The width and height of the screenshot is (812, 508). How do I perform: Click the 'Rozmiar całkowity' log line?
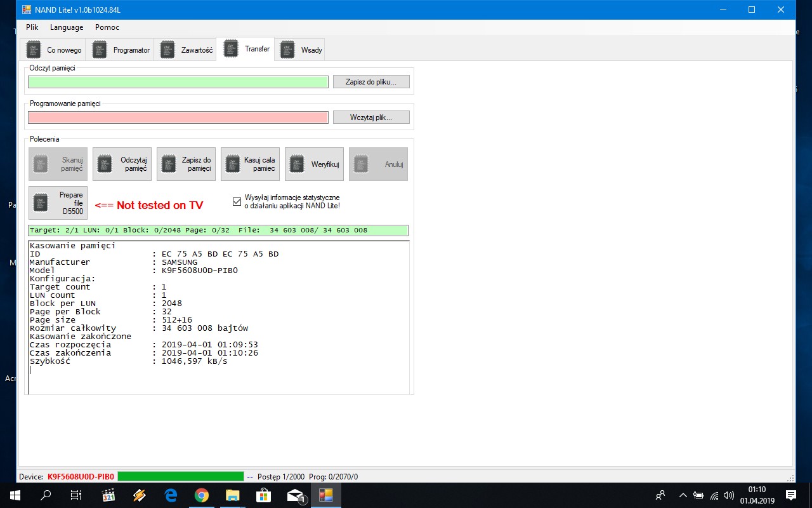point(139,328)
